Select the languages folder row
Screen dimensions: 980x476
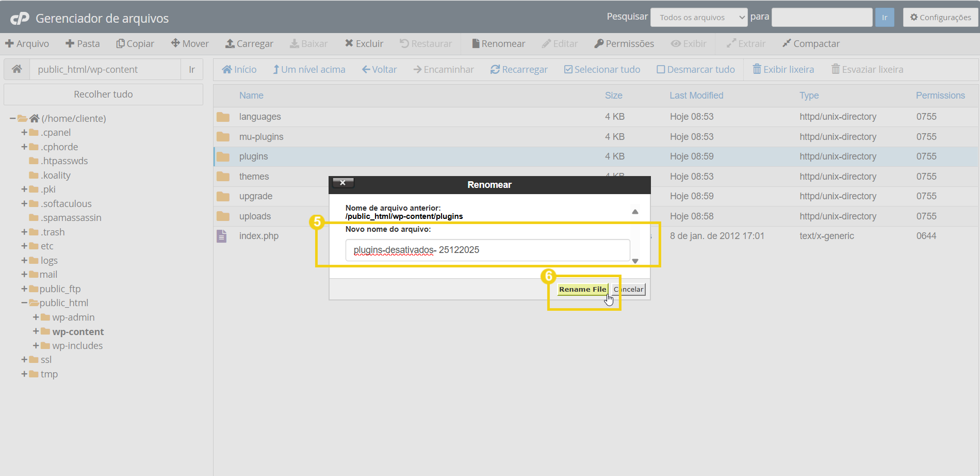[596, 117]
